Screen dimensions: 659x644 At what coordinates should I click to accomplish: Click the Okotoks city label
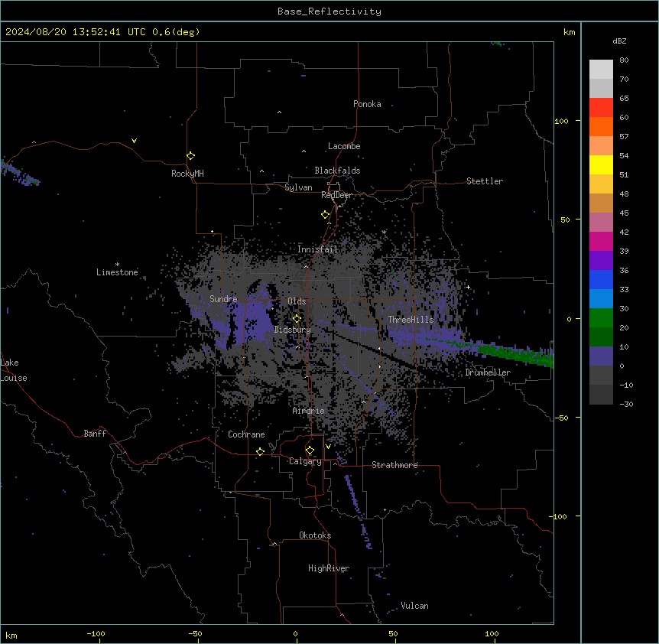(315, 535)
